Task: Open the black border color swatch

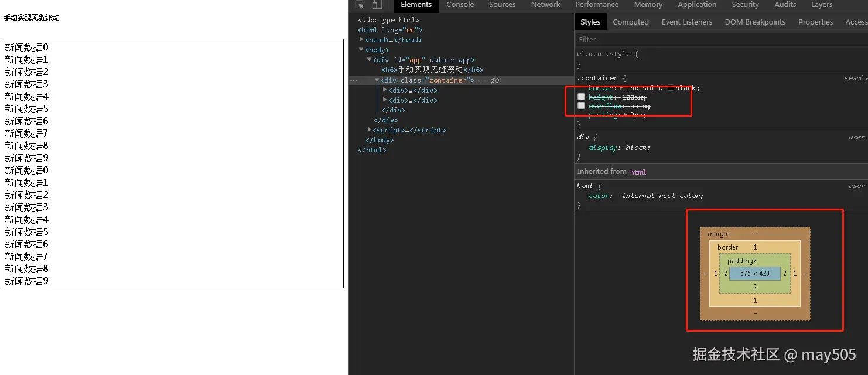Action: [x=671, y=88]
